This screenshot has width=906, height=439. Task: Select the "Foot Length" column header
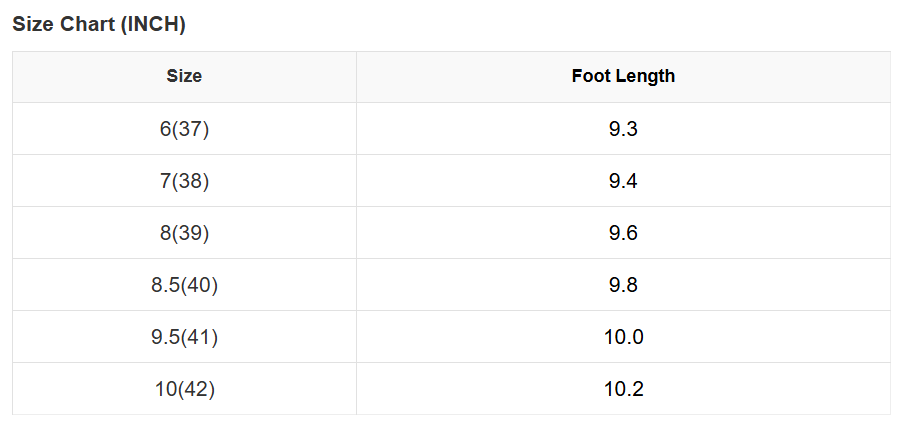pos(623,76)
